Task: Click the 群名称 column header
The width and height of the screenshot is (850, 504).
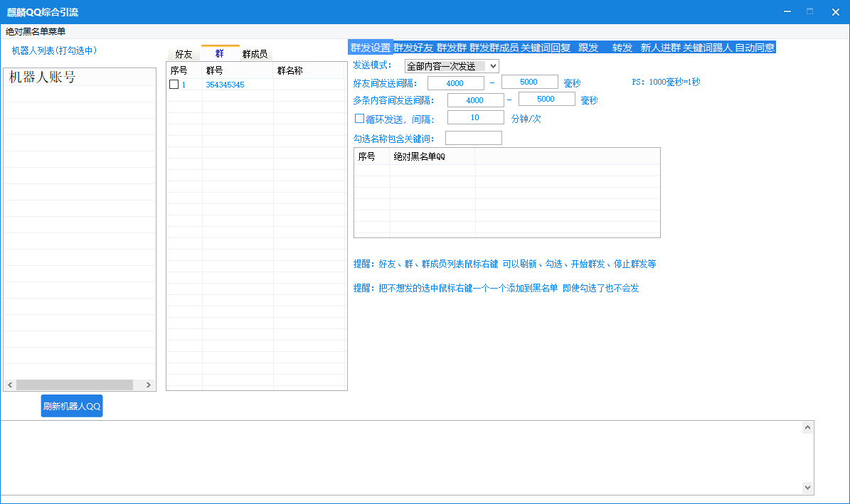Action: point(309,70)
